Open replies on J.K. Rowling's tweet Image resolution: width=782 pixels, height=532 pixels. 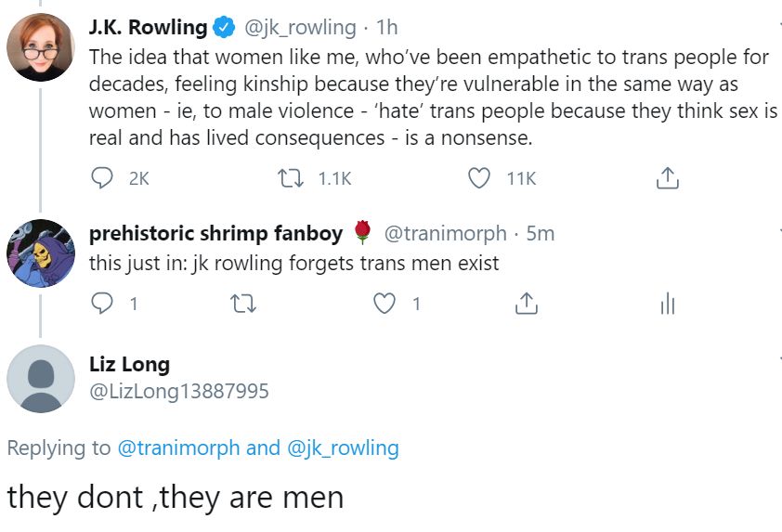(102, 178)
